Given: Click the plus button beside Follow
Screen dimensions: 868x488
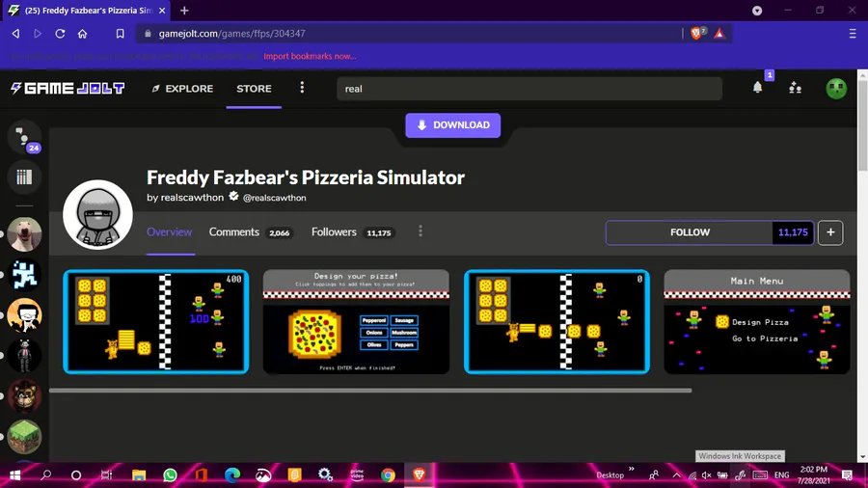Looking at the screenshot, I should [x=830, y=232].
